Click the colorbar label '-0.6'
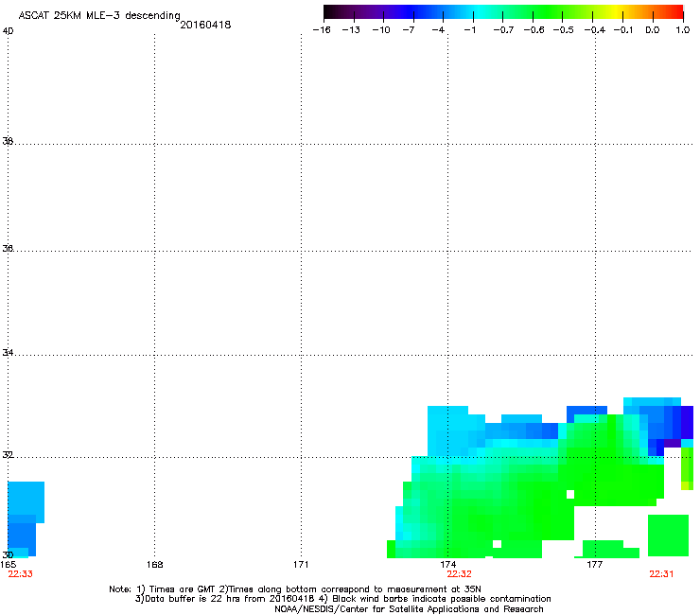Image resolution: width=700 pixels, height=615 pixels. click(534, 30)
